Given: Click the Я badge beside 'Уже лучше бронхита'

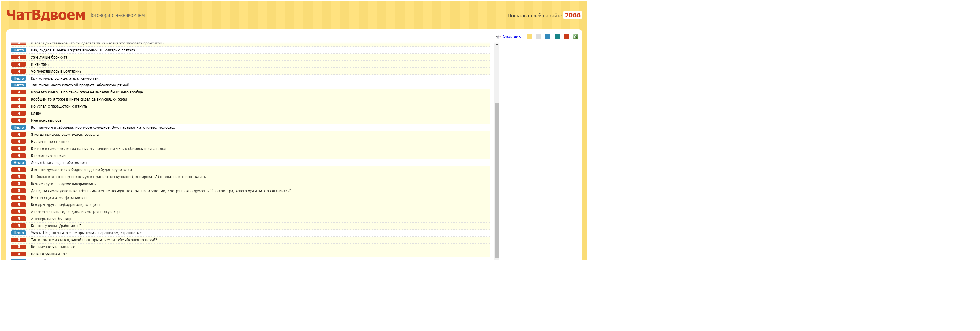Looking at the screenshot, I should 19,57.
